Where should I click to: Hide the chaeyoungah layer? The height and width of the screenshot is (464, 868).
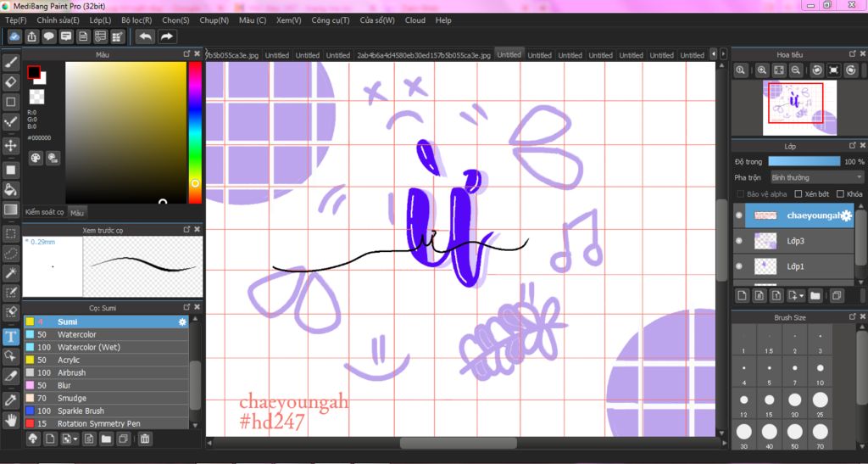pyautogui.click(x=738, y=215)
